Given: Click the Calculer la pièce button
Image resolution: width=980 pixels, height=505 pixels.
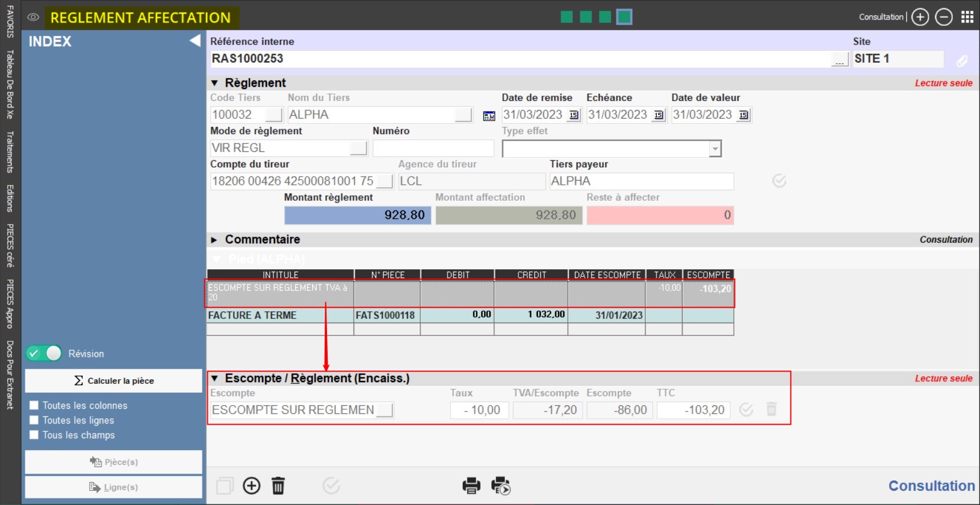Looking at the screenshot, I should pos(113,381).
